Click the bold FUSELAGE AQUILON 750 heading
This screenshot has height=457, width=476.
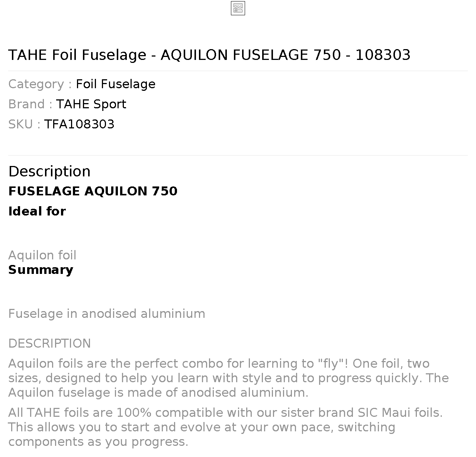[x=93, y=191]
